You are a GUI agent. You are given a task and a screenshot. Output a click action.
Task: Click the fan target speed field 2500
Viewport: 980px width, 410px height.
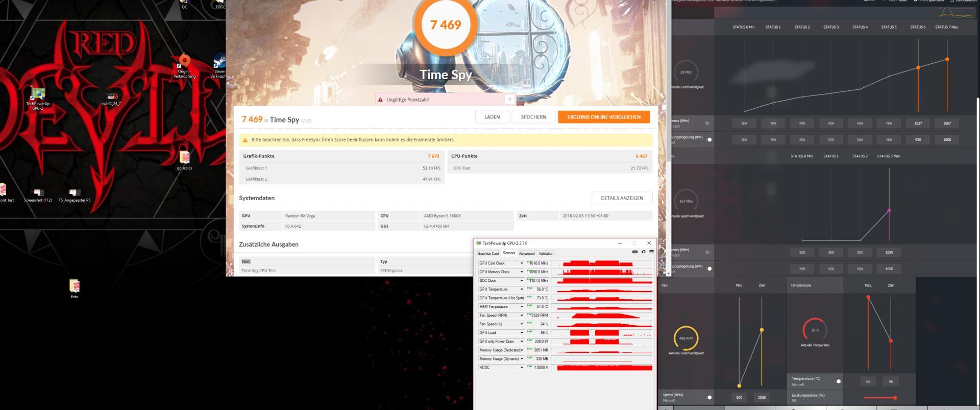[x=762, y=397]
